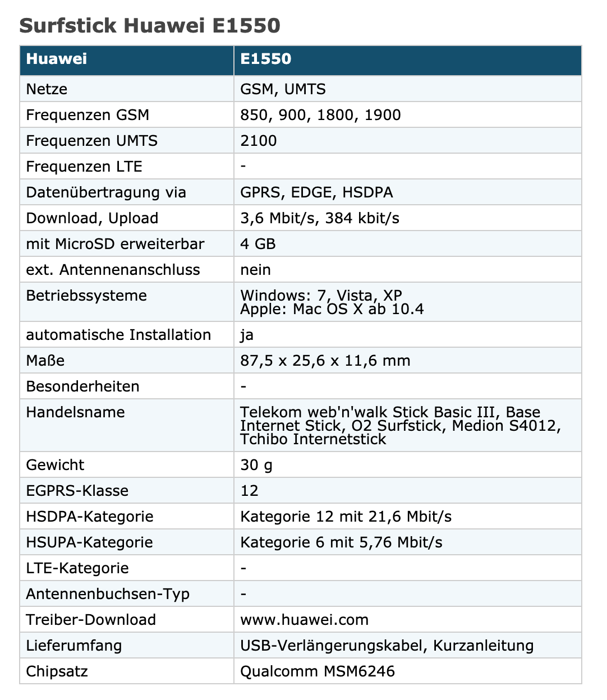Select the Kategorie 12 mit 21,6 Mbit/s cell

coord(408,517)
